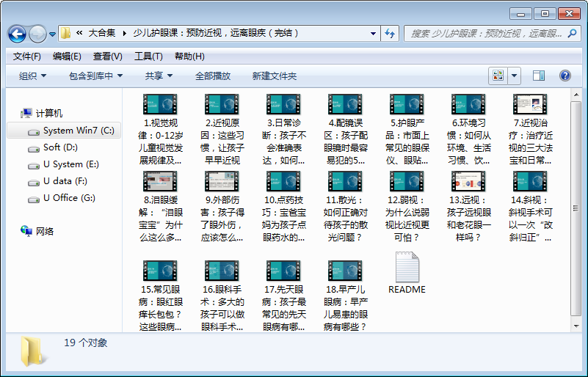Click the 新建文件夹 button
588x377 pixels.
pos(274,76)
